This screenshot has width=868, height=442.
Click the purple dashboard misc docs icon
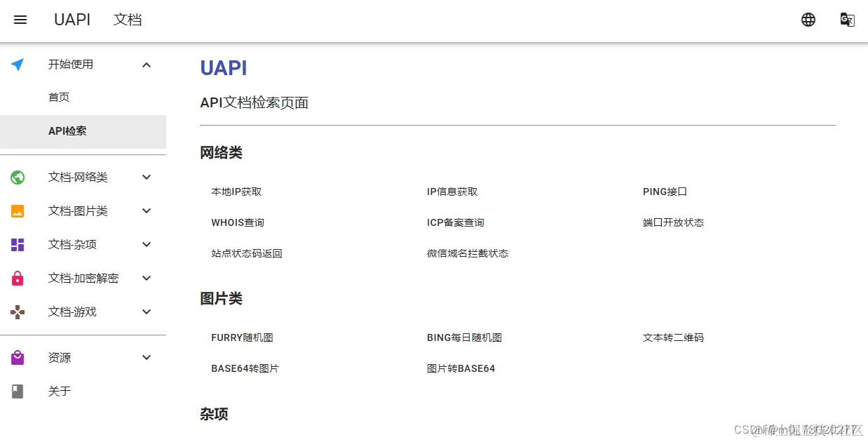click(18, 245)
